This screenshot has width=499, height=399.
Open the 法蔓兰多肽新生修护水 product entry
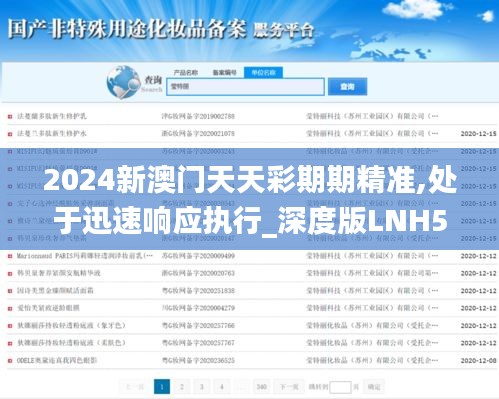52,133
